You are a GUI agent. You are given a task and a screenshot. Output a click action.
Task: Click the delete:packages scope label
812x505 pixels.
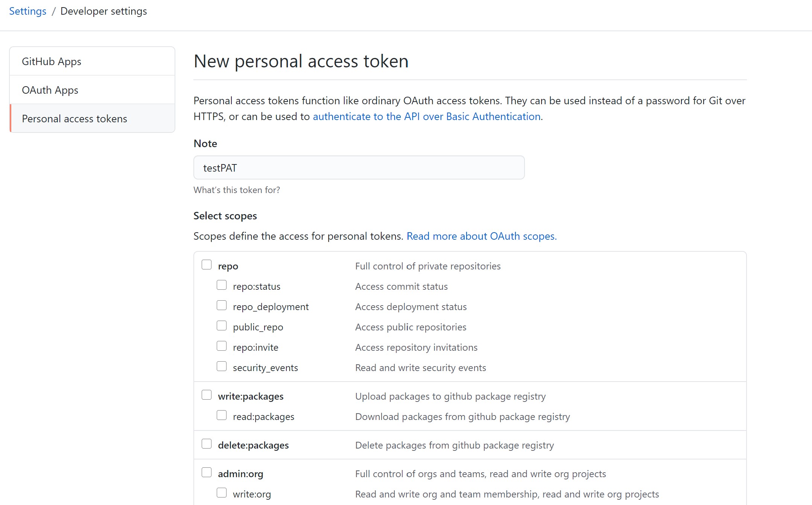click(253, 446)
